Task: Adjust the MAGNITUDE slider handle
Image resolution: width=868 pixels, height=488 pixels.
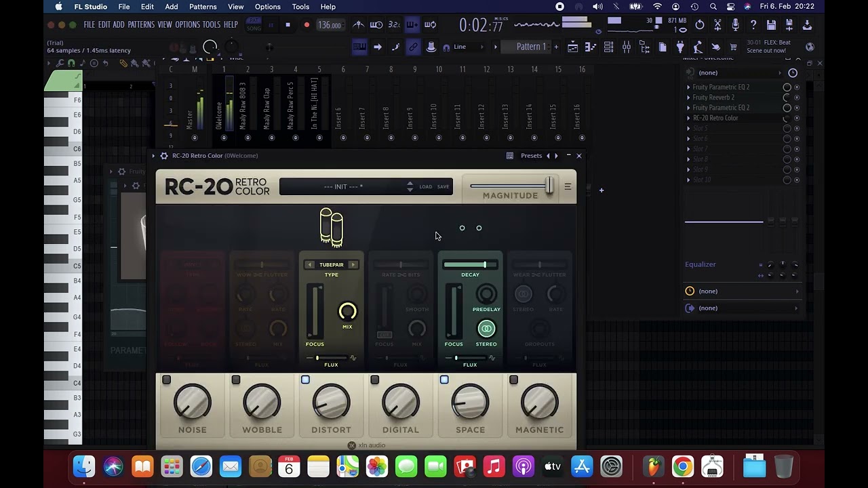Action: [549, 186]
